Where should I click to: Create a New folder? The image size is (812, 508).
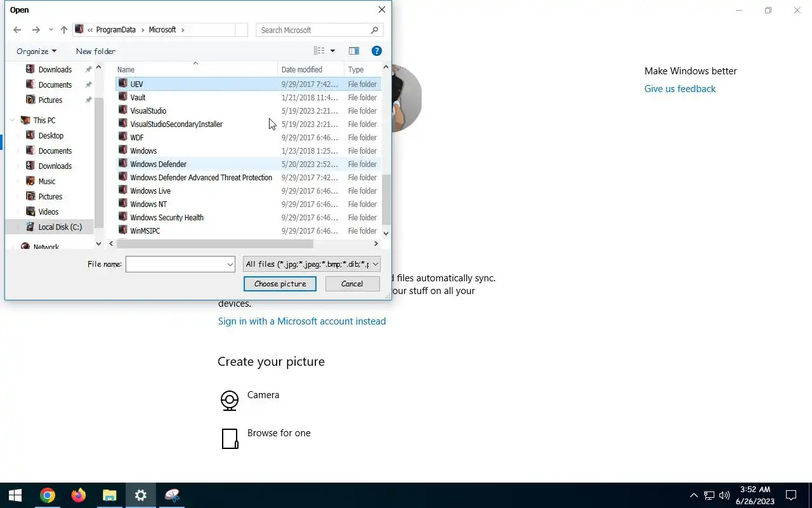(x=96, y=51)
